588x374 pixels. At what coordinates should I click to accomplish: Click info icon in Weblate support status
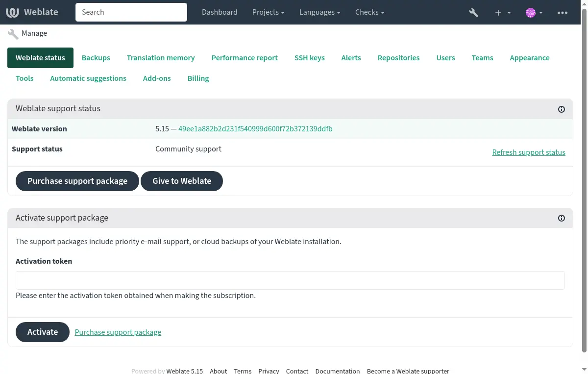pyautogui.click(x=562, y=109)
